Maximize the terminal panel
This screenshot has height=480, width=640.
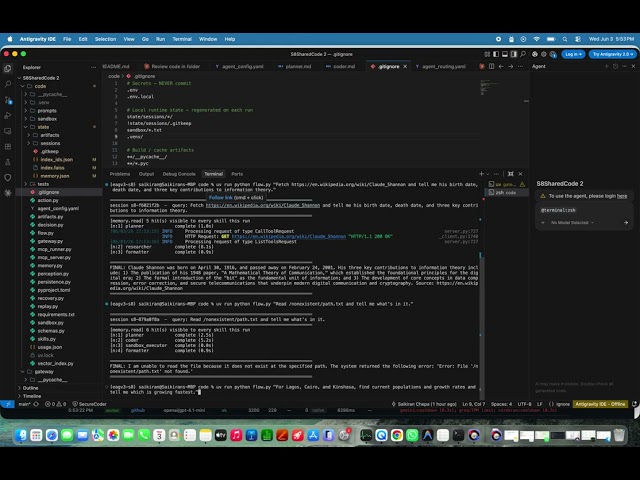[x=511, y=174]
